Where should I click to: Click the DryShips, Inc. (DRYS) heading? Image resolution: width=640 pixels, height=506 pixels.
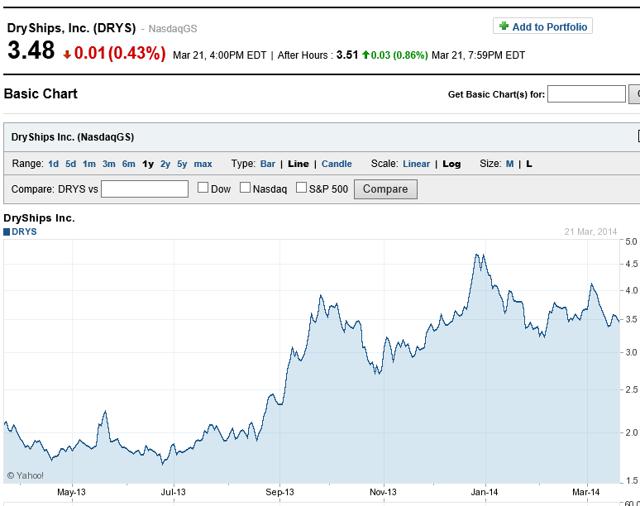click(x=71, y=28)
